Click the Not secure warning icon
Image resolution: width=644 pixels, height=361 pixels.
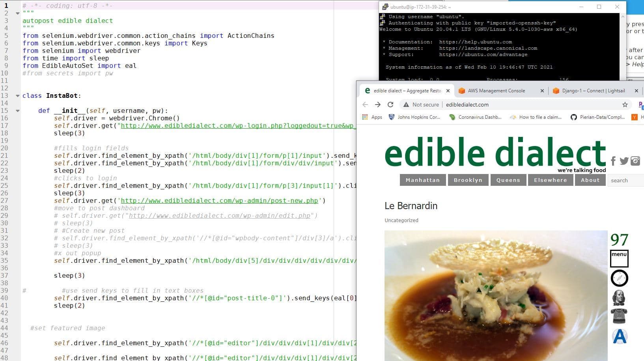406,105
